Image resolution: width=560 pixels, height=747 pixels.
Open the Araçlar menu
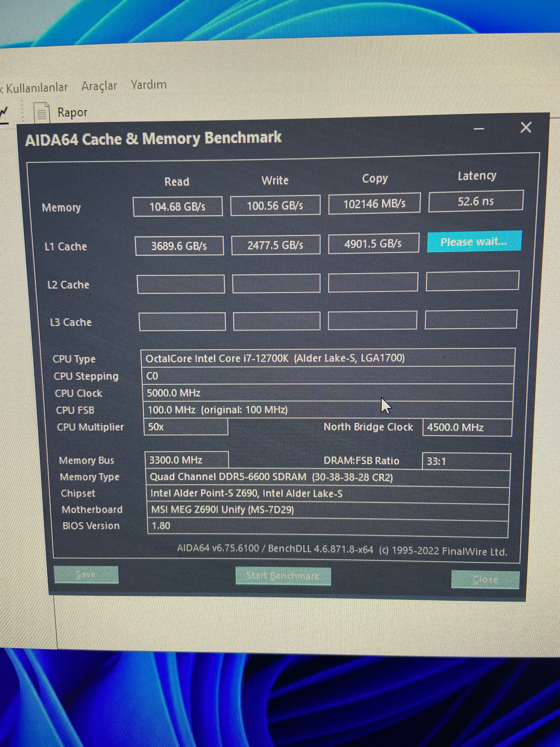[x=99, y=86]
